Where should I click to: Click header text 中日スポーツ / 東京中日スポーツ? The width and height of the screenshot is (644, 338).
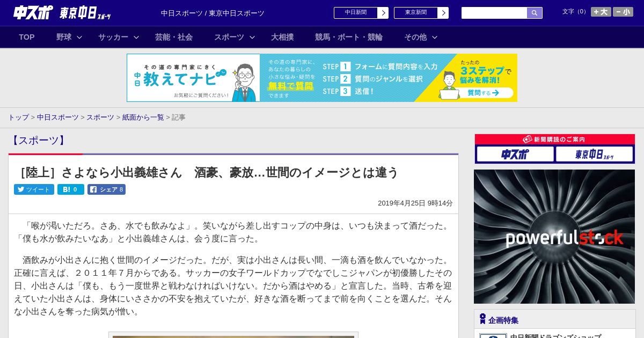pyautogui.click(x=213, y=13)
